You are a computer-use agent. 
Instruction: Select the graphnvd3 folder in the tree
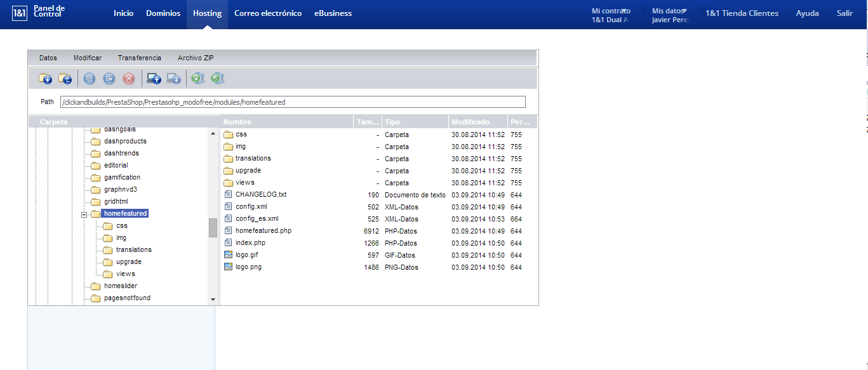(121, 190)
